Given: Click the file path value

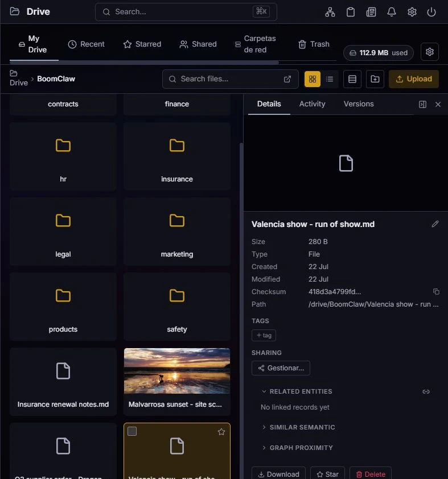Looking at the screenshot, I should coord(373,304).
